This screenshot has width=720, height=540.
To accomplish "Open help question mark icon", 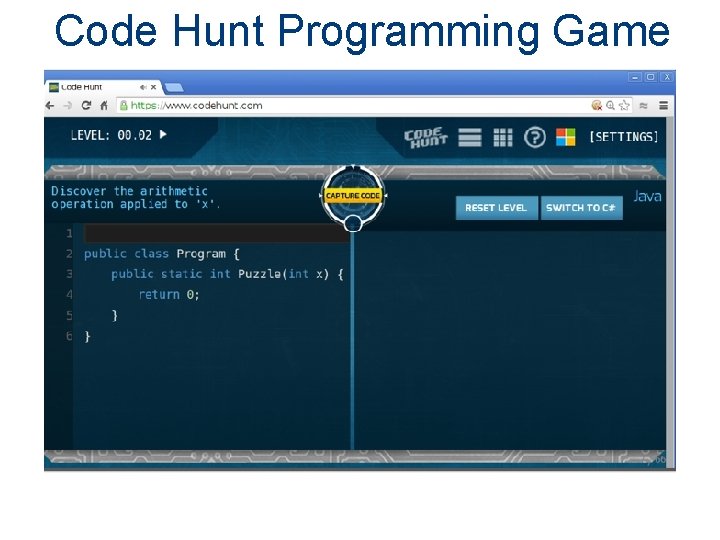I will click(x=534, y=137).
